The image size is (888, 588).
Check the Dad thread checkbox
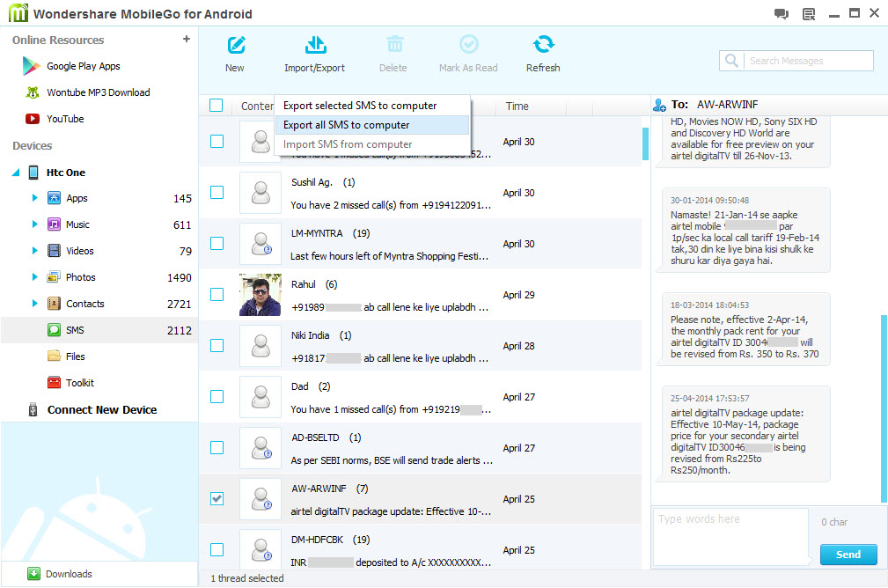pyautogui.click(x=216, y=396)
